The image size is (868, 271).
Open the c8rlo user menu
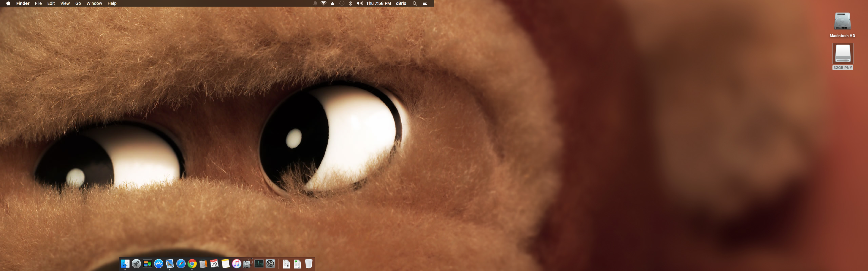click(x=401, y=3)
